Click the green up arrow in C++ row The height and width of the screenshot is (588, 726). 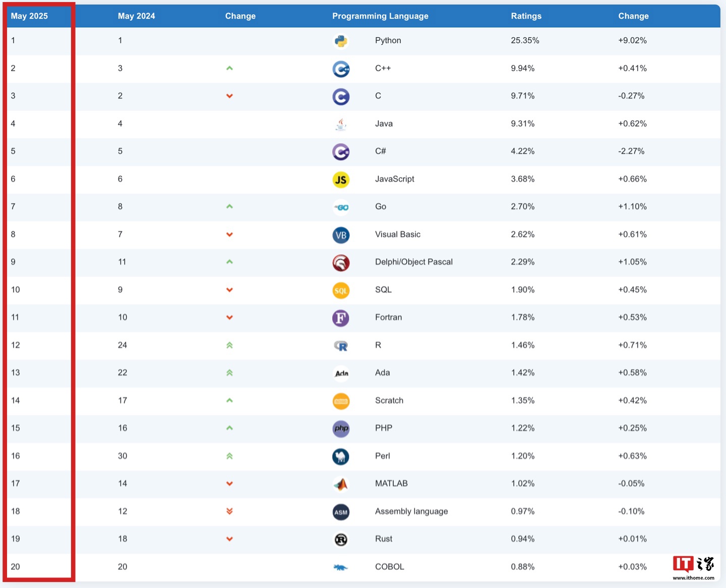[229, 68]
